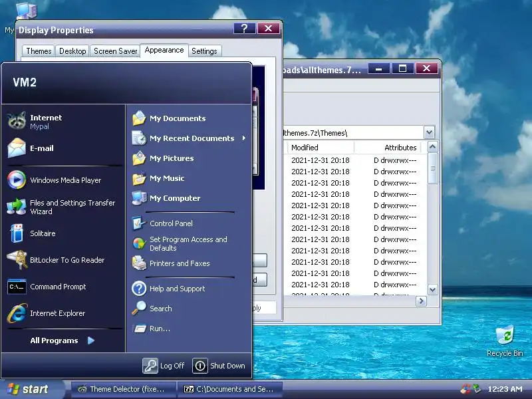Open My Pictures folder icon

point(139,158)
